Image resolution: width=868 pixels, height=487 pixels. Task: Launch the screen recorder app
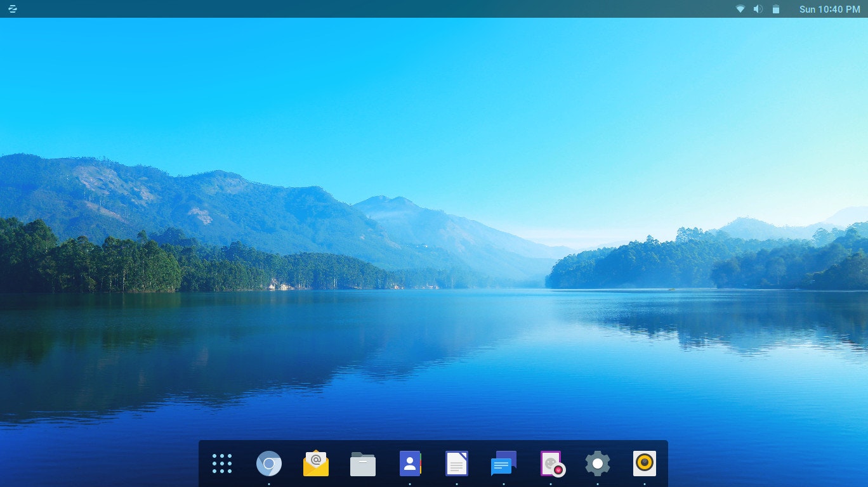[551, 464]
